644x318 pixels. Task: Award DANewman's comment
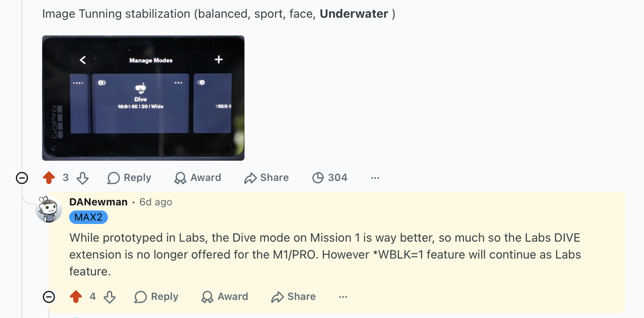point(225,297)
